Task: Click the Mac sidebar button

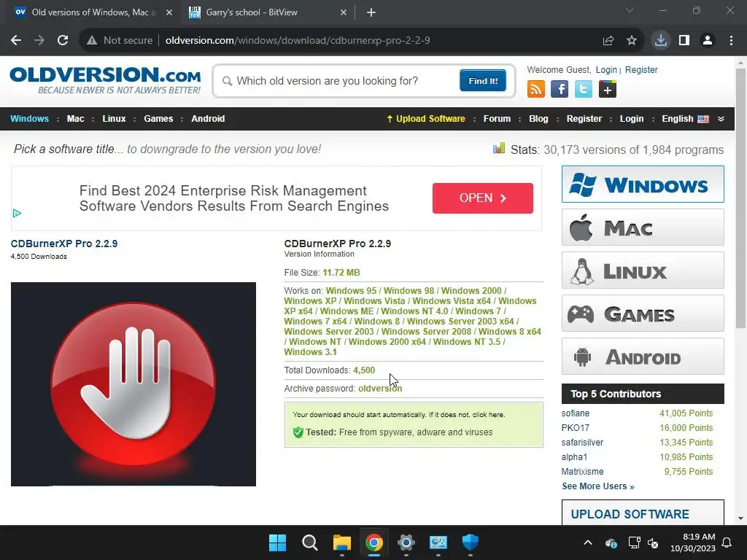Action: pyautogui.click(x=643, y=227)
